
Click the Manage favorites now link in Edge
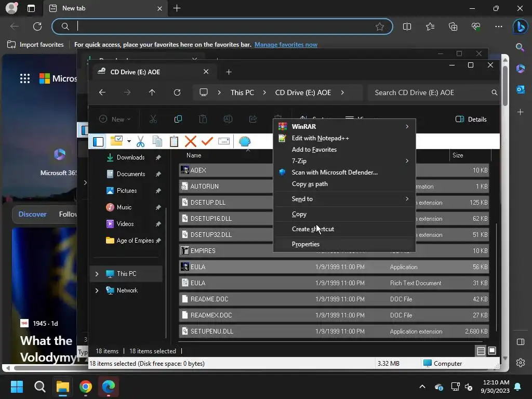286,45
